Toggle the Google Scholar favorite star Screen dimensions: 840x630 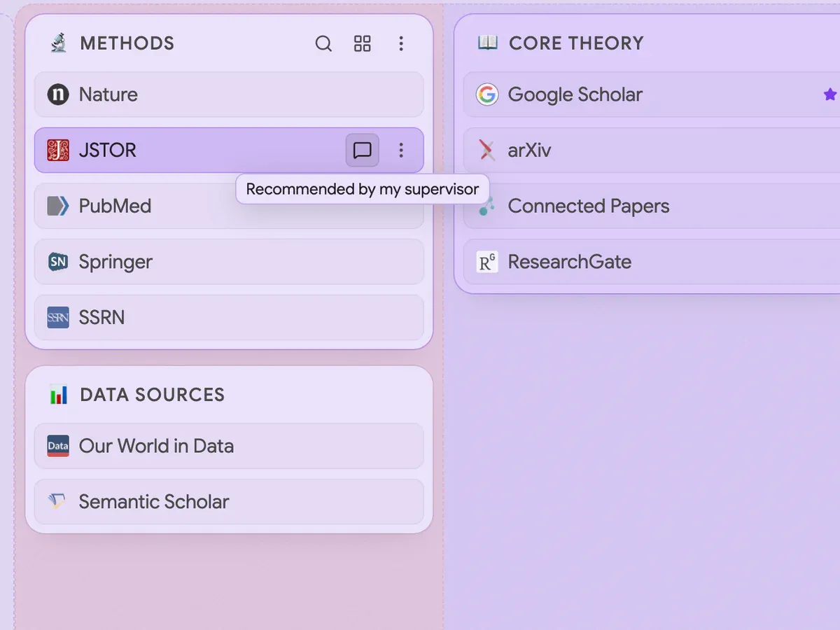[830, 94]
